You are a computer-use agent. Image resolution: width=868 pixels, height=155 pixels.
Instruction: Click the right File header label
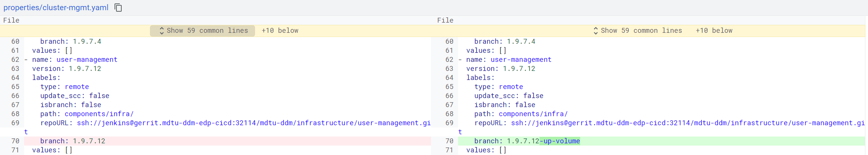pos(445,20)
